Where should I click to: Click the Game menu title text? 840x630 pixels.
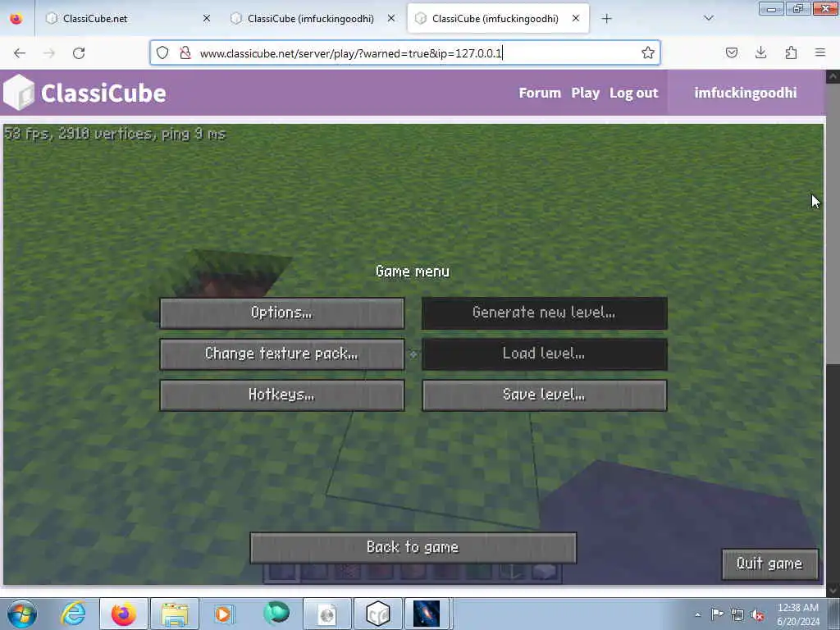click(x=413, y=272)
